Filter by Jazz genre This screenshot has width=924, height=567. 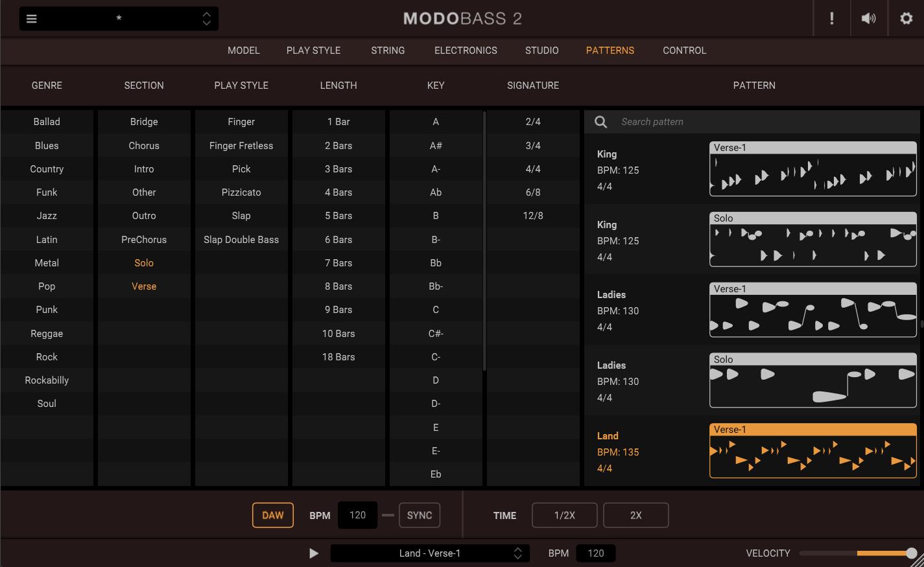(x=47, y=216)
